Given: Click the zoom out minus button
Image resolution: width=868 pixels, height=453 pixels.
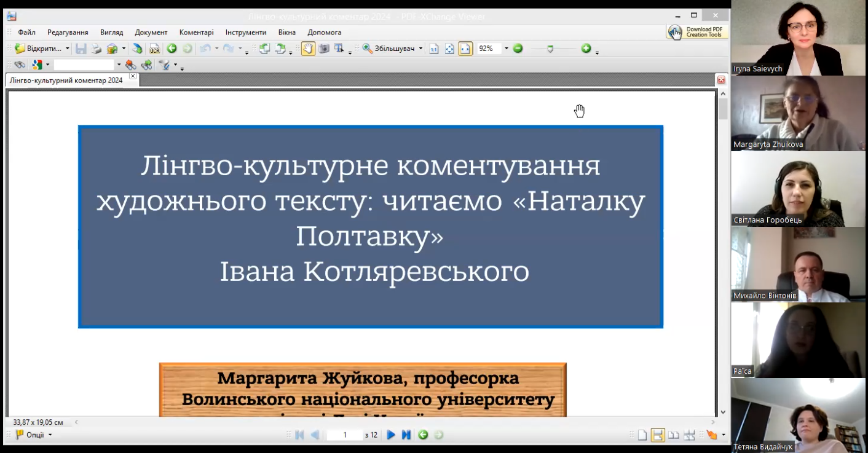Looking at the screenshot, I should click(518, 49).
